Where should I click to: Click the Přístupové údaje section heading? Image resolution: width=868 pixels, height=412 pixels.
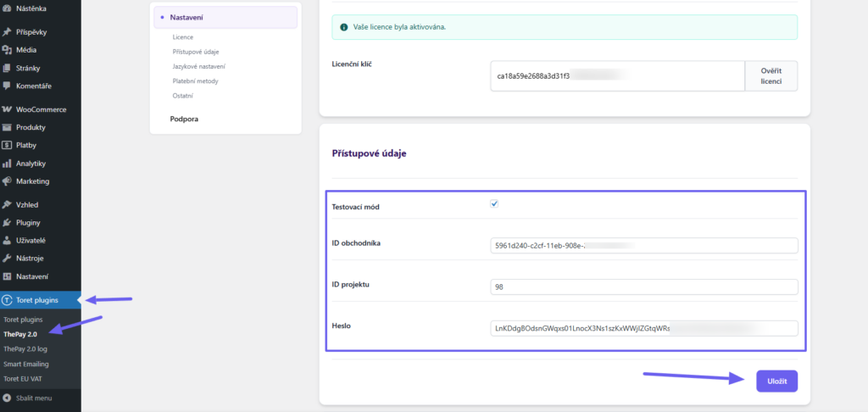pos(370,153)
